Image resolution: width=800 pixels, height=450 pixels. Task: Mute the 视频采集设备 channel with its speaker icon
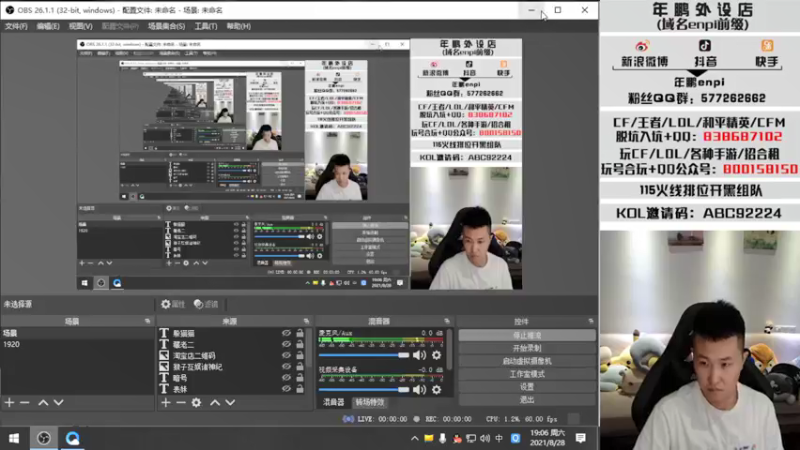pos(419,390)
